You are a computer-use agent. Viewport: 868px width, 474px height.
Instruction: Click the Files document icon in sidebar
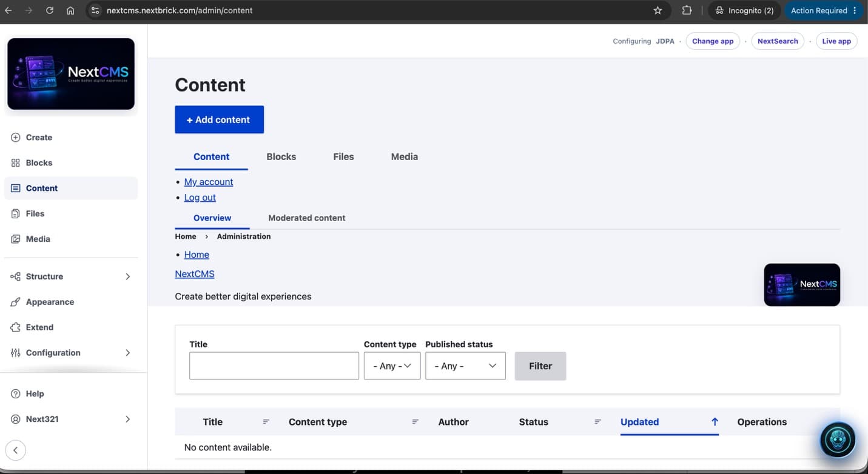point(16,214)
